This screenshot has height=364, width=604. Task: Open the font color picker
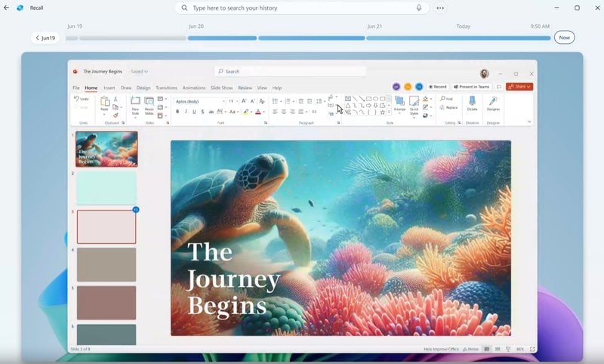(x=257, y=112)
